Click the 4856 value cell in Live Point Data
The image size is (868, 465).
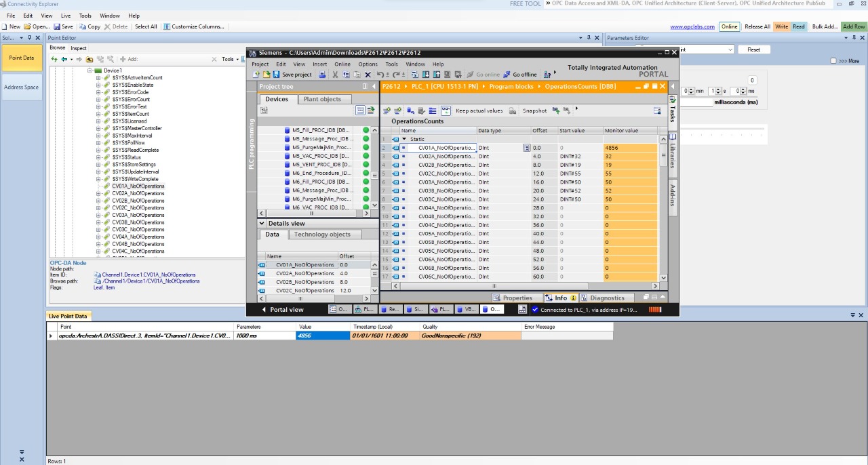point(322,336)
